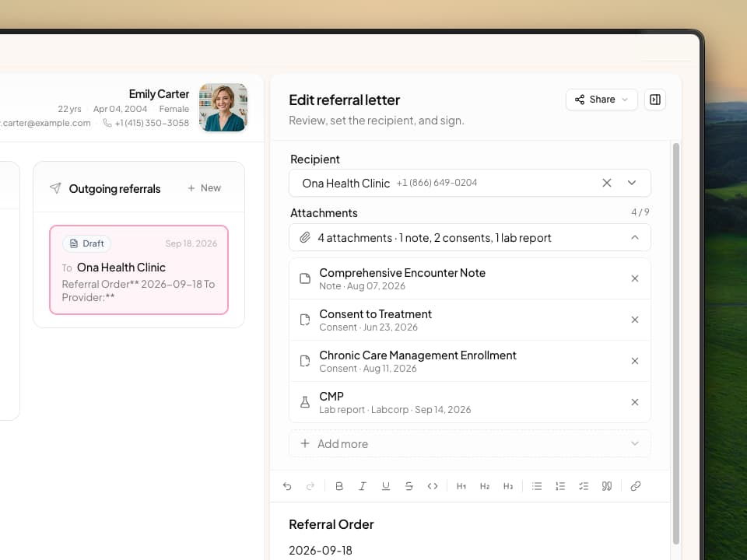Click the Consent to Treatment file icon
Viewport: 747px width, 560px height.
pyautogui.click(x=305, y=320)
